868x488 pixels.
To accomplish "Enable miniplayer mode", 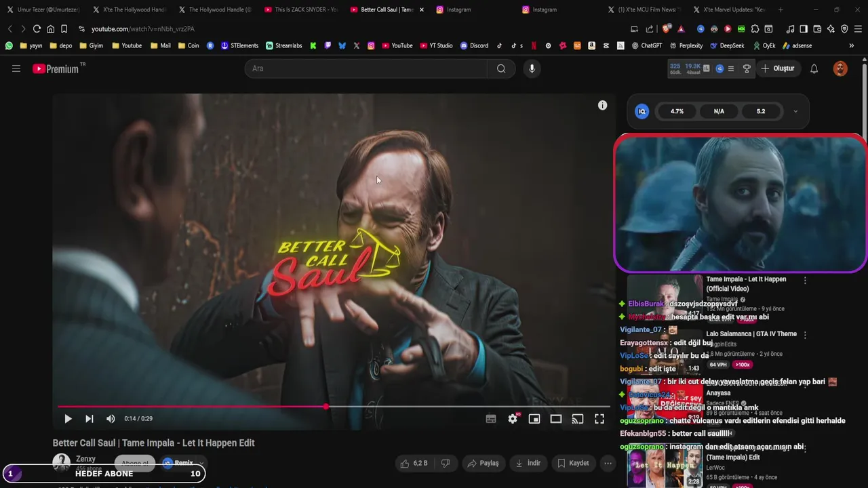I will pyautogui.click(x=534, y=419).
